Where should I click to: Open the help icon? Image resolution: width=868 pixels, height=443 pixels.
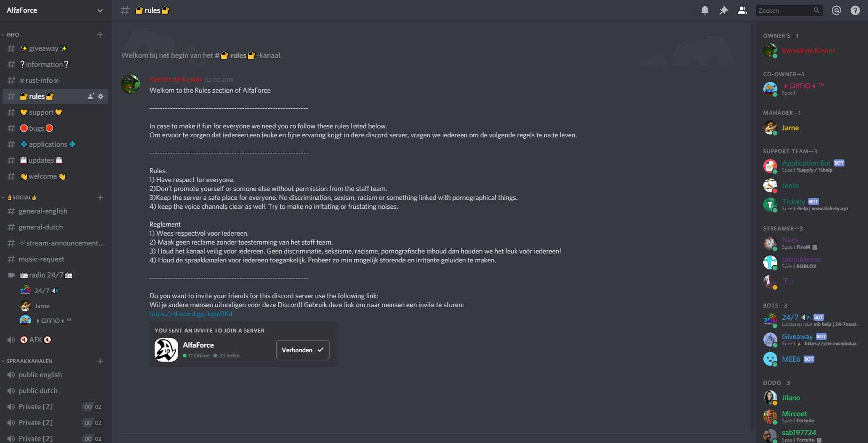[855, 10]
